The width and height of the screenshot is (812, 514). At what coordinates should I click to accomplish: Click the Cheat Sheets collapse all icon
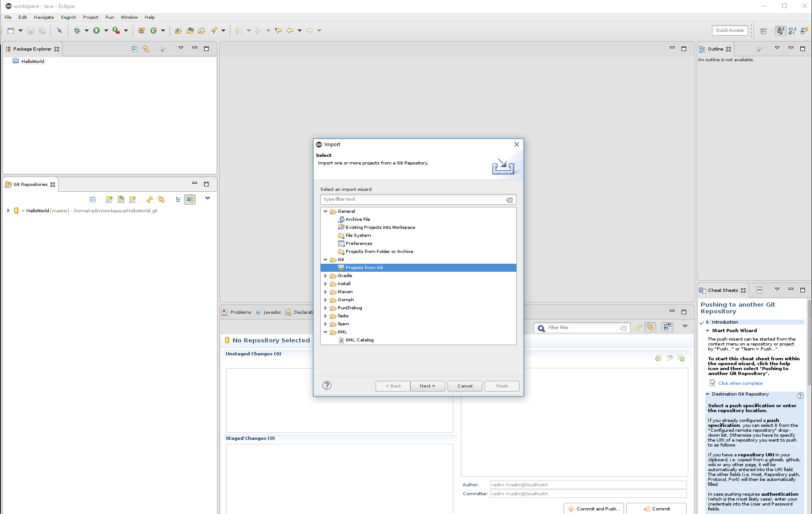point(759,290)
